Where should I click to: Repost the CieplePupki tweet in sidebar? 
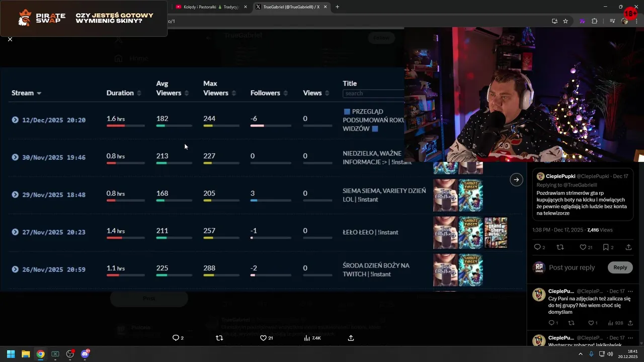560,247
